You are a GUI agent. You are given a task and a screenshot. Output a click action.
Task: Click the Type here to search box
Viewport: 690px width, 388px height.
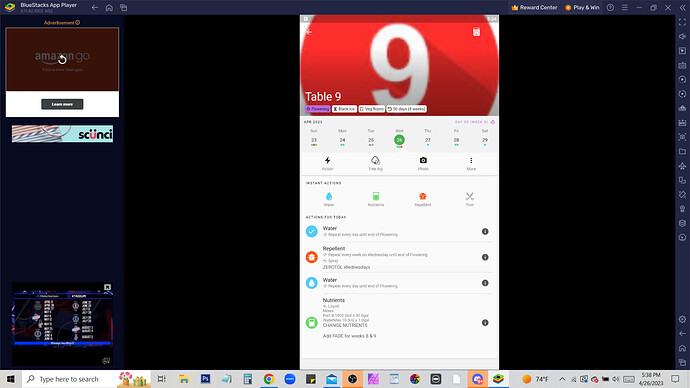point(69,379)
